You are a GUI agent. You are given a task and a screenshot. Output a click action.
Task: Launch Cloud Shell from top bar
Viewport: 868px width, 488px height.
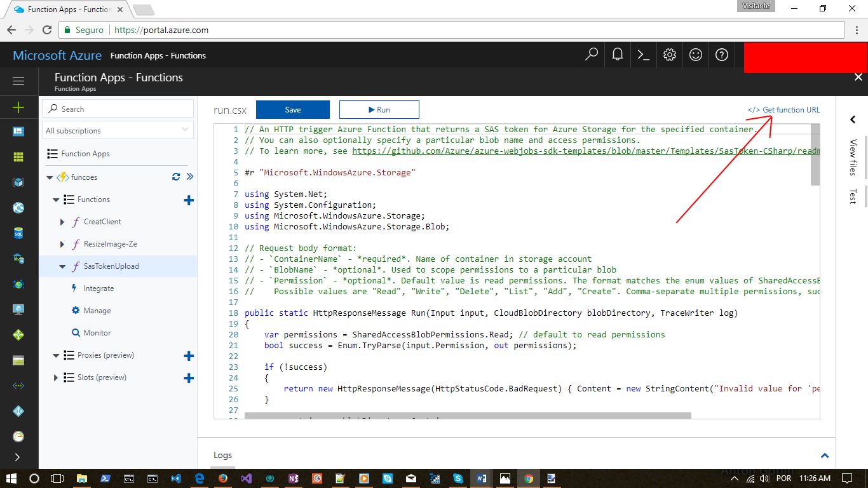point(644,55)
